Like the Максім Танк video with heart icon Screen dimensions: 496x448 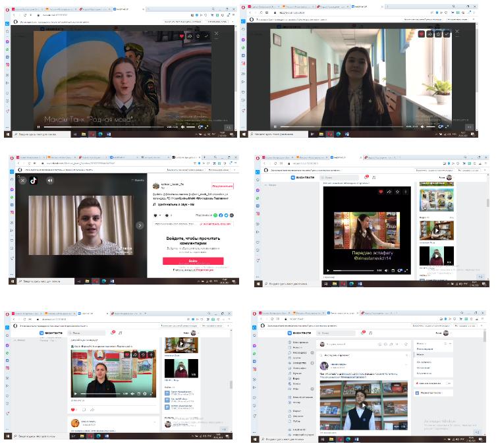click(181, 36)
